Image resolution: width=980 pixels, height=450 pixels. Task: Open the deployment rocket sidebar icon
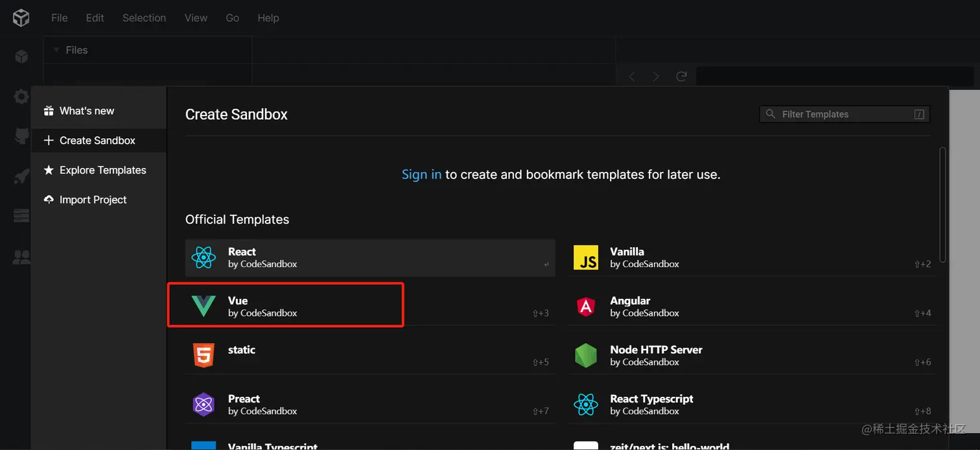(21, 176)
